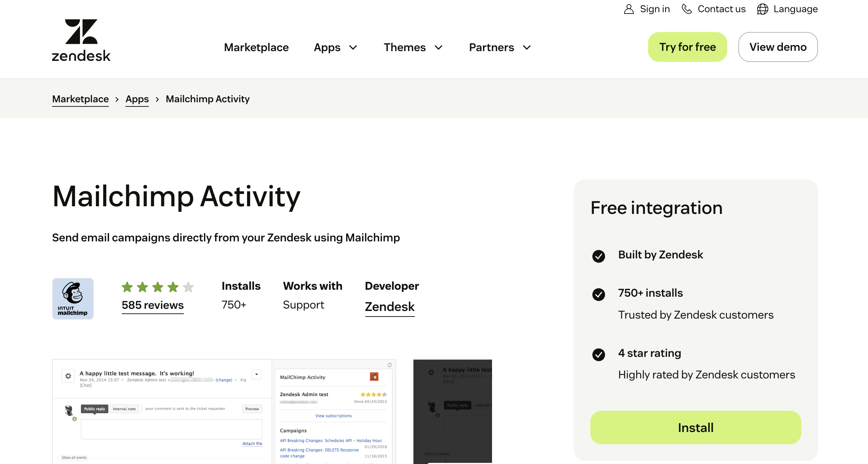868x464 pixels.
Task: Select Marketplace in the top navigation
Action: pyautogui.click(x=256, y=47)
